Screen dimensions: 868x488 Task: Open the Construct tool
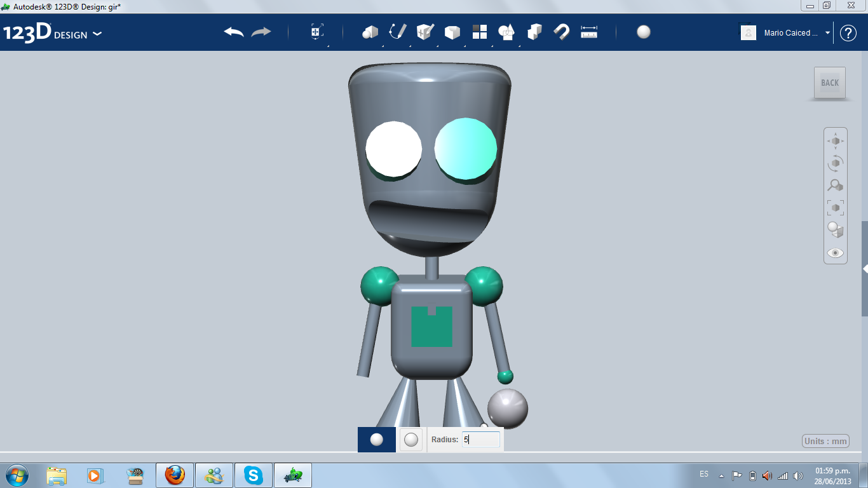(x=425, y=32)
